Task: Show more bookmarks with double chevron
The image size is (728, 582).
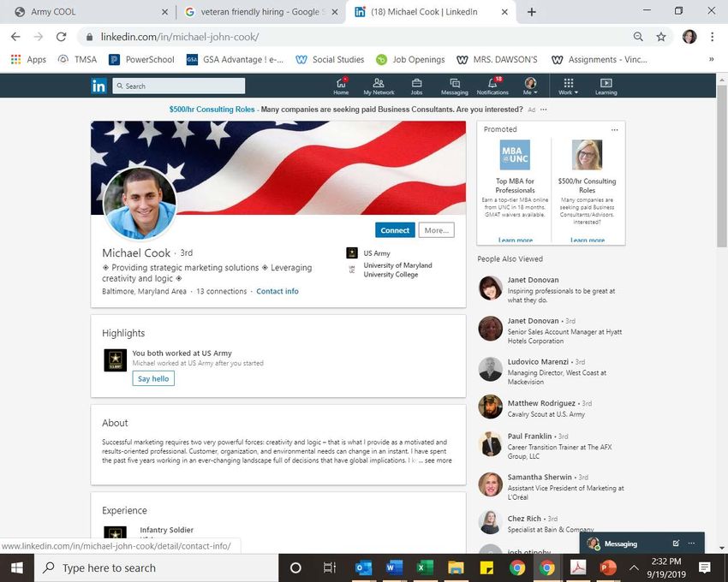Action: 711,59
